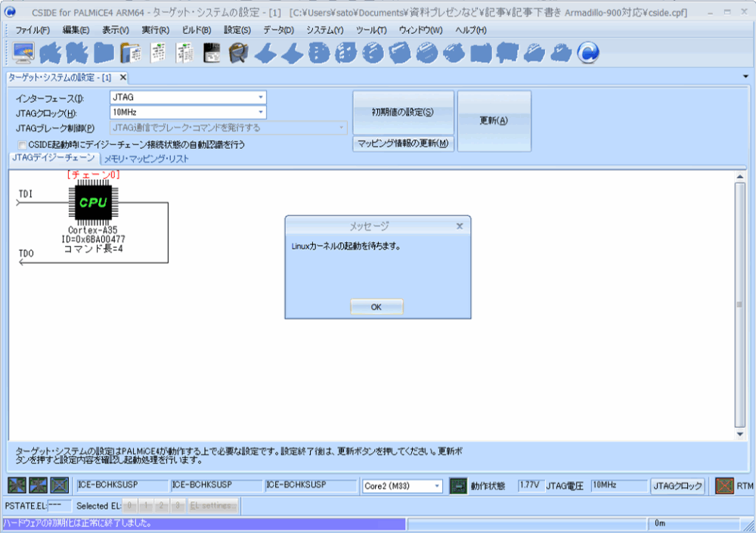Enable daisy chain auto-recognition checkbox
Image resolution: width=756 pixels, height=533 pixels.
[23, 144]
